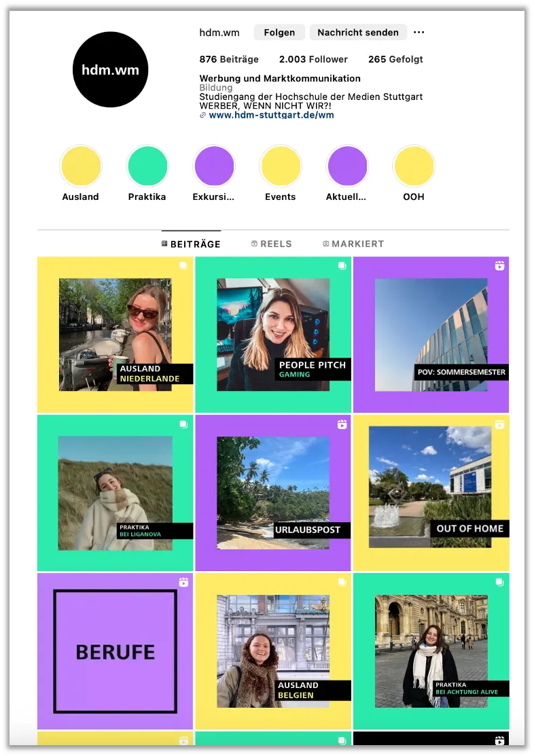Open the three-dots profile options menu
Viewport: 534px width, 756px height.
pos(419,33)
